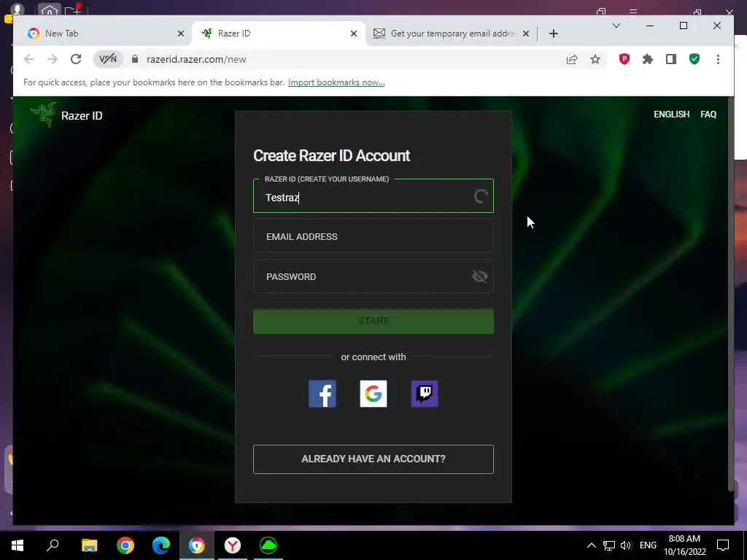The width and height of the screenshot is (747, 560).
Task: Click the address bar URL
Action: pyautogui.click(x=196, y=59)
